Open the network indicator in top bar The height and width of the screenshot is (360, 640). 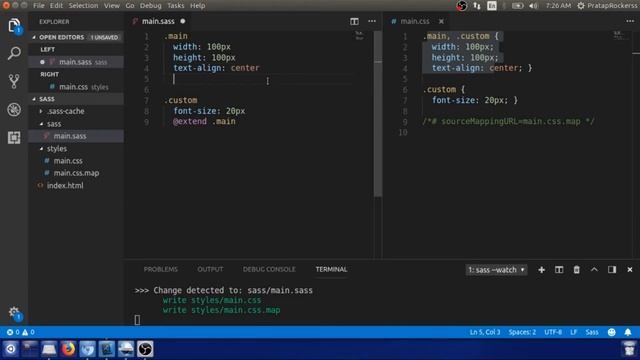[477, 6]
